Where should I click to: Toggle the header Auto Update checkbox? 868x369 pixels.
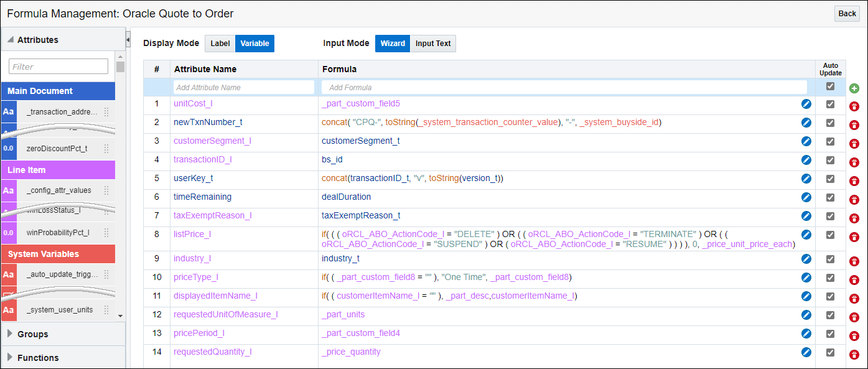click(830, 86)
